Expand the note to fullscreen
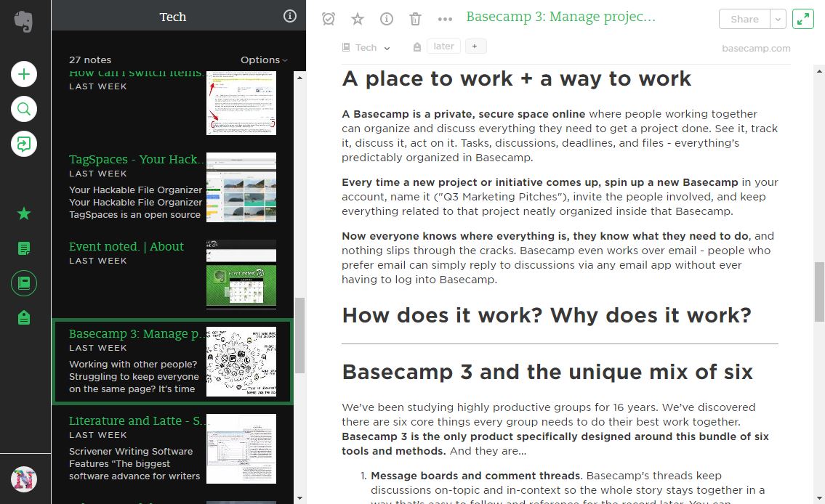825x504 pixels. click(x=802, y=18)
